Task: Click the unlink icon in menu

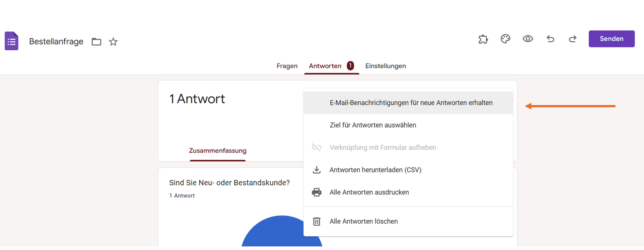Action: tap(317, 148)
